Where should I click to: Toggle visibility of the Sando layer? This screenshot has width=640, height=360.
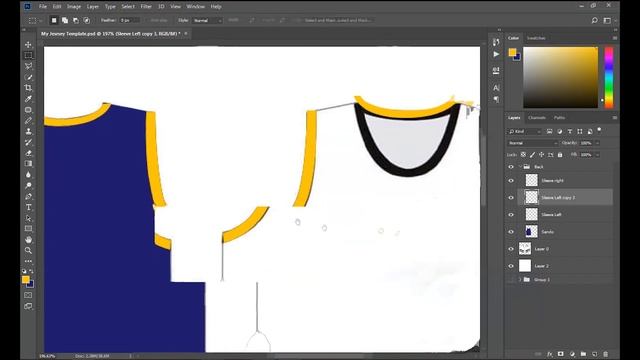[x=511, y=232]
